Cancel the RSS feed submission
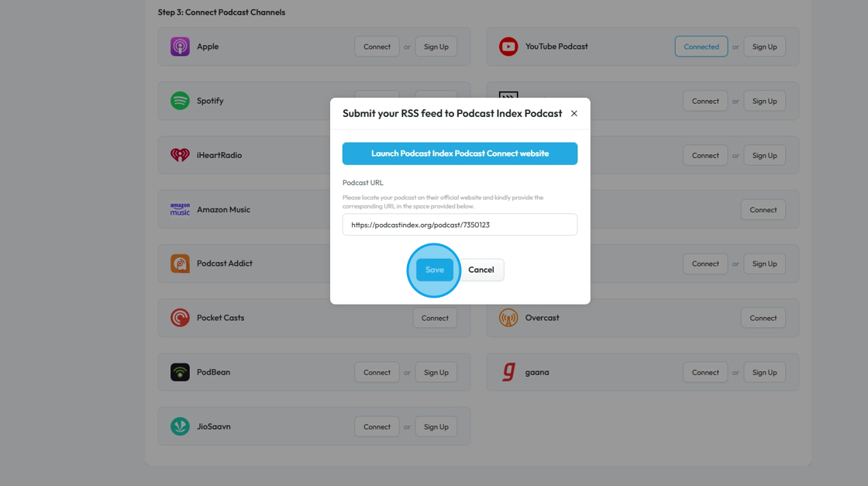The image size is (868, 486). click(481, 270)
